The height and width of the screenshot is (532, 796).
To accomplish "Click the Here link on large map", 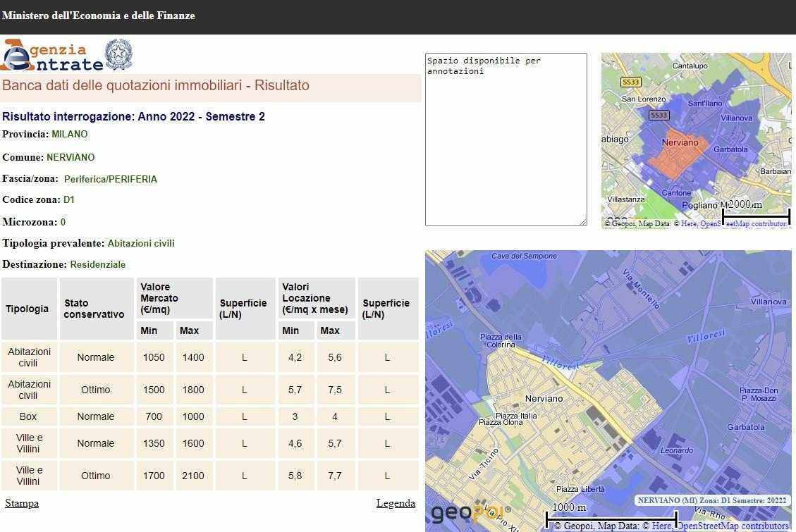I will tap(661, 526).
